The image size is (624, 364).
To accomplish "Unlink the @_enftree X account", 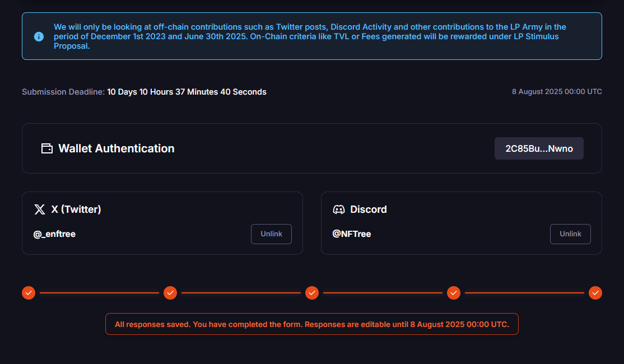I will click(271, 234).
